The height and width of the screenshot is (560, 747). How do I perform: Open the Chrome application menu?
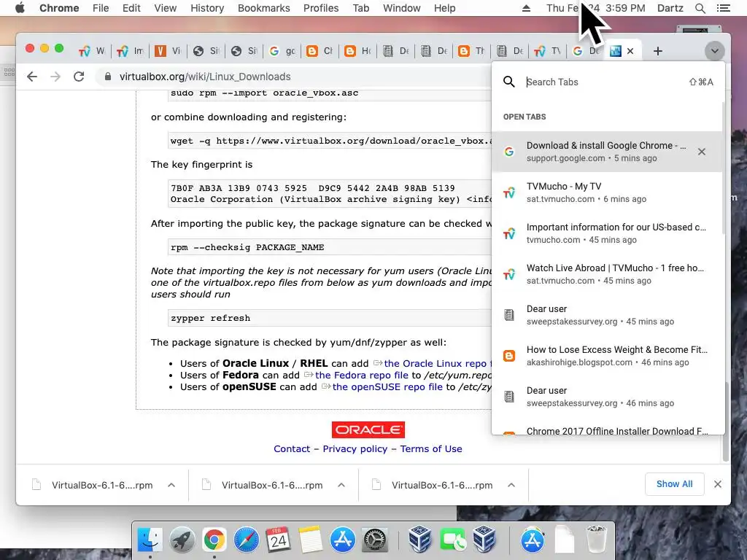click(59, 8)
